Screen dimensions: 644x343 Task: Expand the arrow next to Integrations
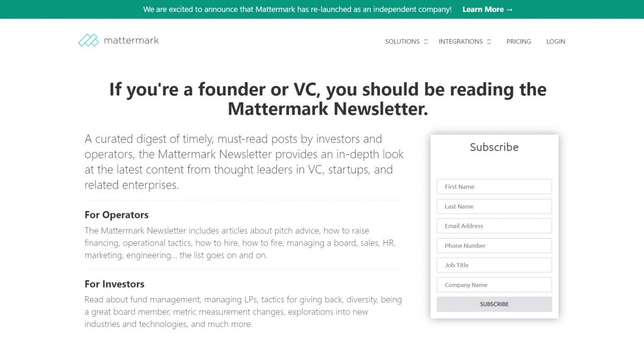click(489, 41)
